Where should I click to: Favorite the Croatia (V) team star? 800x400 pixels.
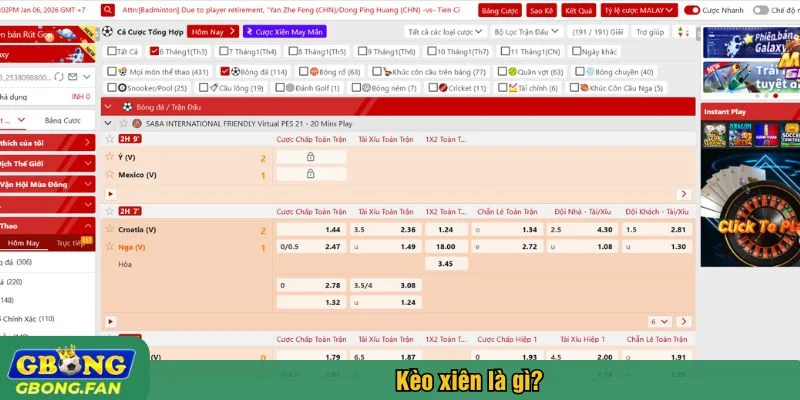click(x=109, y=229)
